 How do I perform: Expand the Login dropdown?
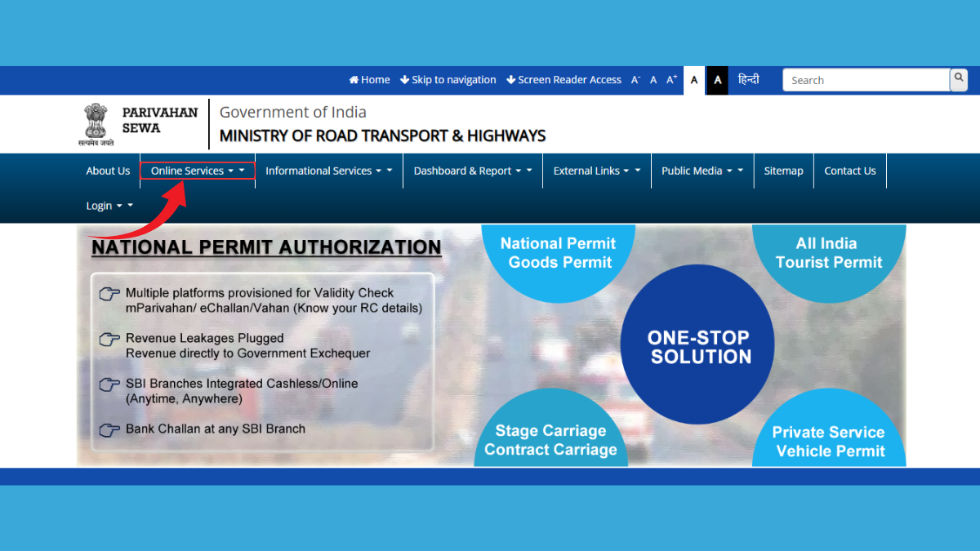pyautogui.click(x=109, y=206)
